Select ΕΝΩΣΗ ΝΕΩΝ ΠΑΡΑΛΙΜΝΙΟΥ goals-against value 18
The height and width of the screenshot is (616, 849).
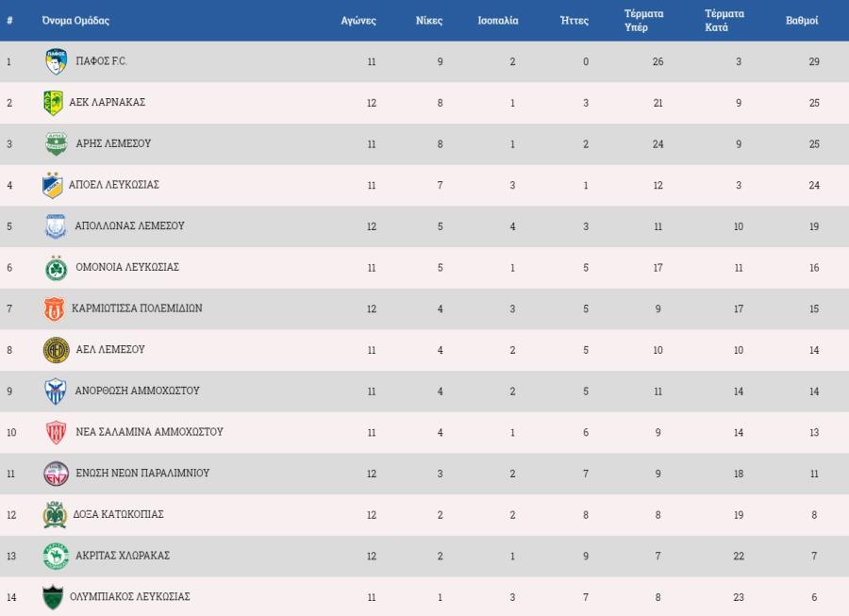tap(739, 474)
